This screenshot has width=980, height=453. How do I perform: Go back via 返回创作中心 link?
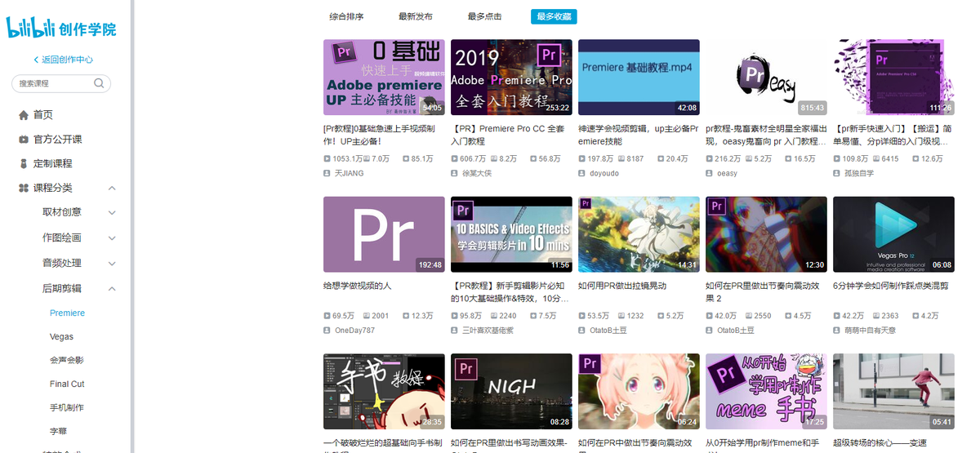pos(67,60)
